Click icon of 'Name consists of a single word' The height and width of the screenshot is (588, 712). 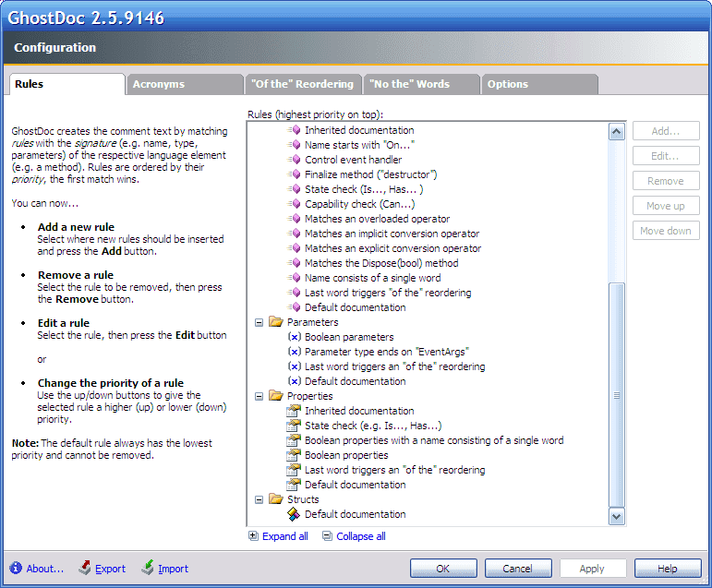(x=295, y=278)
